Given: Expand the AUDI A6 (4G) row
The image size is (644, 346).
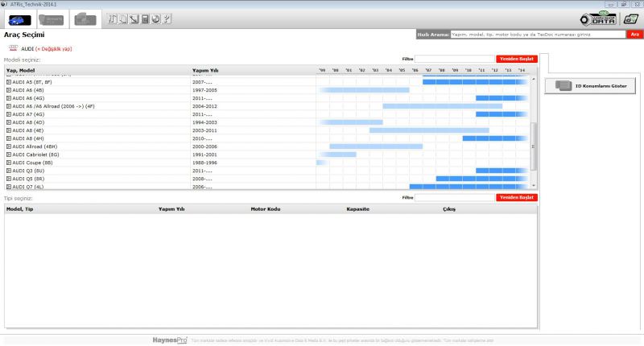Looking at the screenshot, I should [x=9, y=98].
